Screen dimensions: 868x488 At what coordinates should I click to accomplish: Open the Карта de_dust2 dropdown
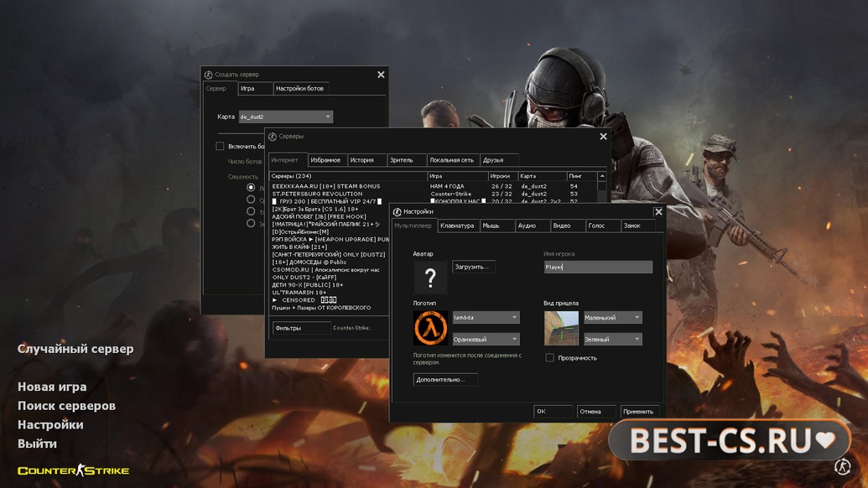(x=286, y=117)
